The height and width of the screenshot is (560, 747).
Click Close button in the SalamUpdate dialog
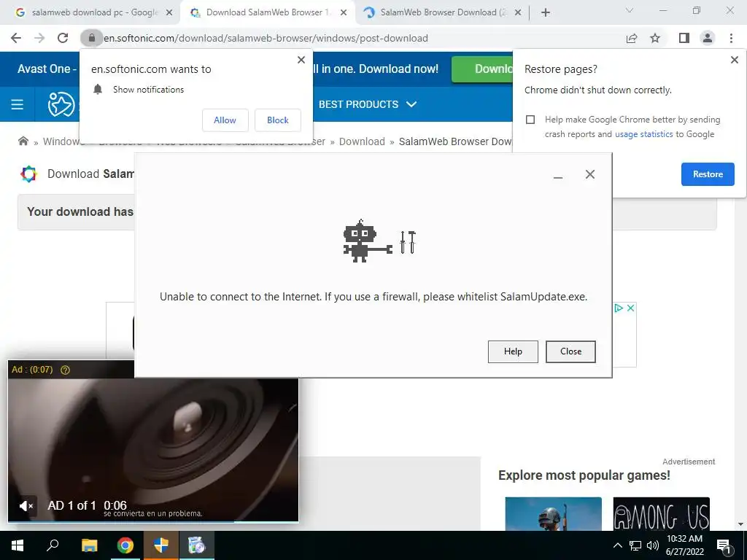570,351
